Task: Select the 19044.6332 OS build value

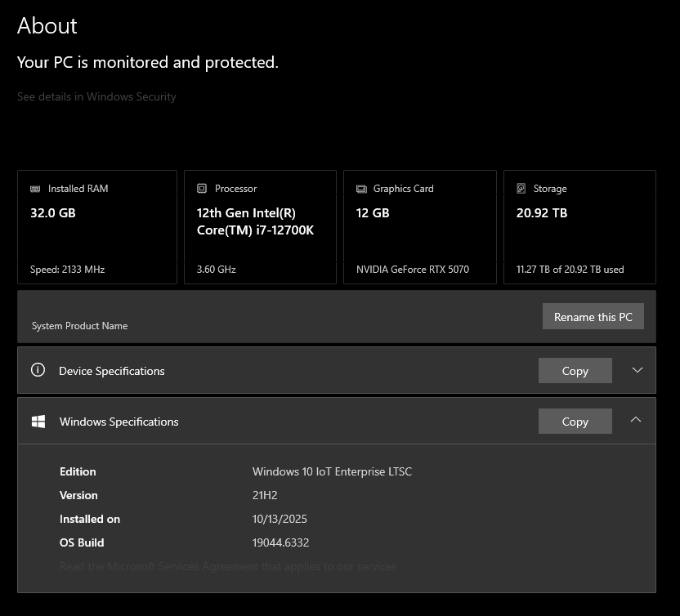Action: pyautogui.click(x=280, y=542)
